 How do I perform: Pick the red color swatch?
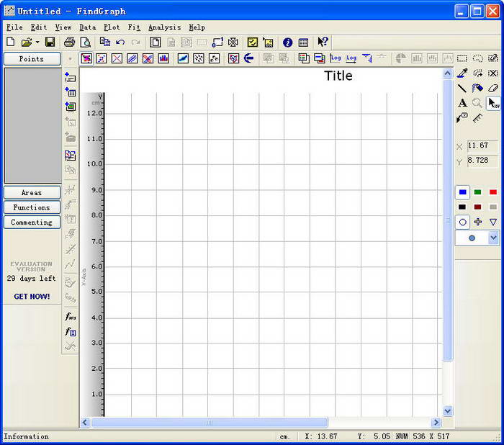pyautogui.click(x=493, y=192)
